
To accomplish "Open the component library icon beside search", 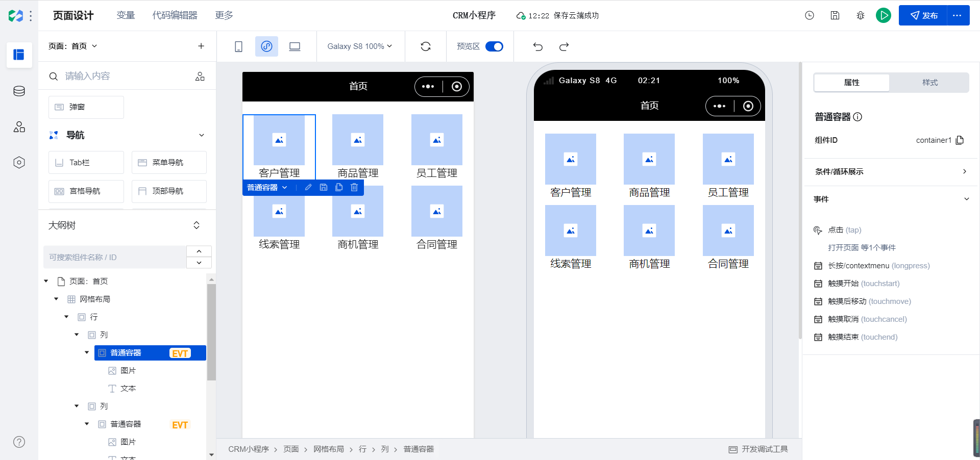I will pos(200,76).
